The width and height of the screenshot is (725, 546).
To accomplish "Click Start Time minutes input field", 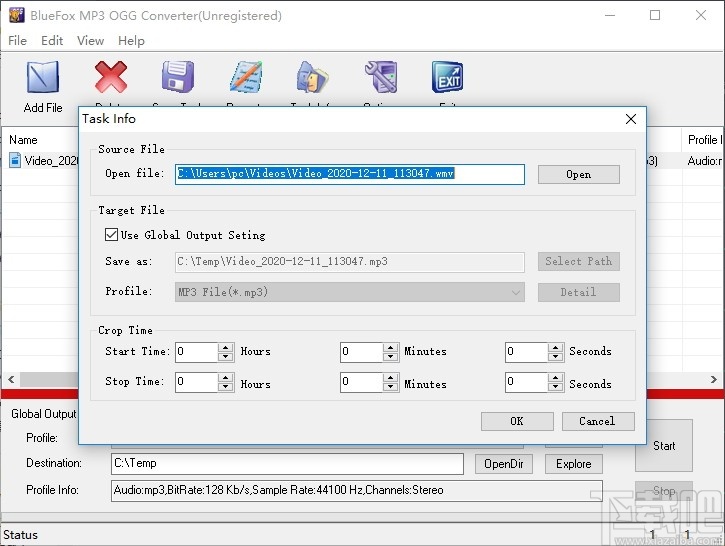I will coord(362,352).
